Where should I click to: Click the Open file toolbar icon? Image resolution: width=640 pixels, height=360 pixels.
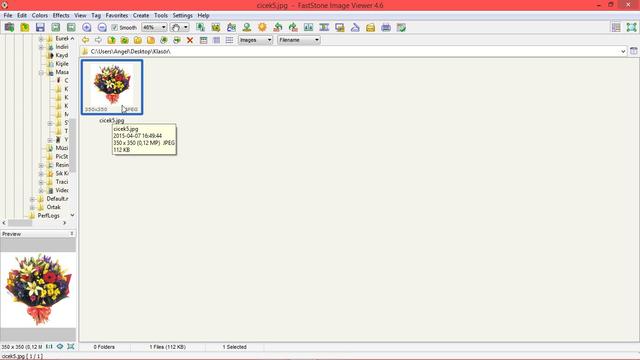click(x=24, y=27)
